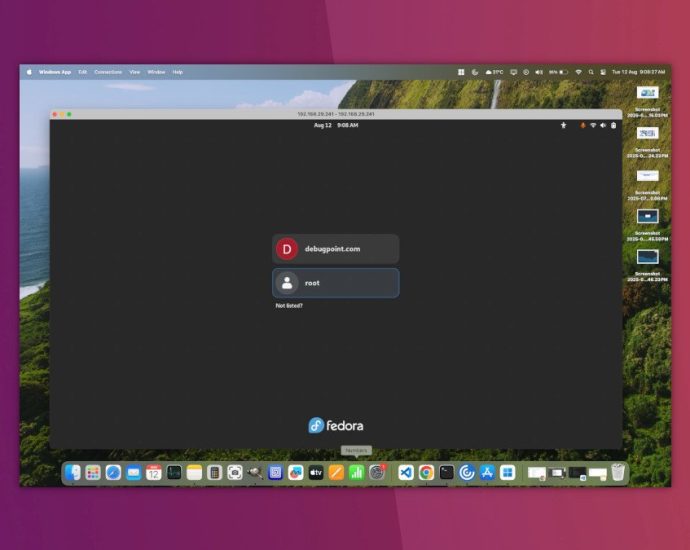
Task: Open Finder from the Dock
Action: pos(73,472)
